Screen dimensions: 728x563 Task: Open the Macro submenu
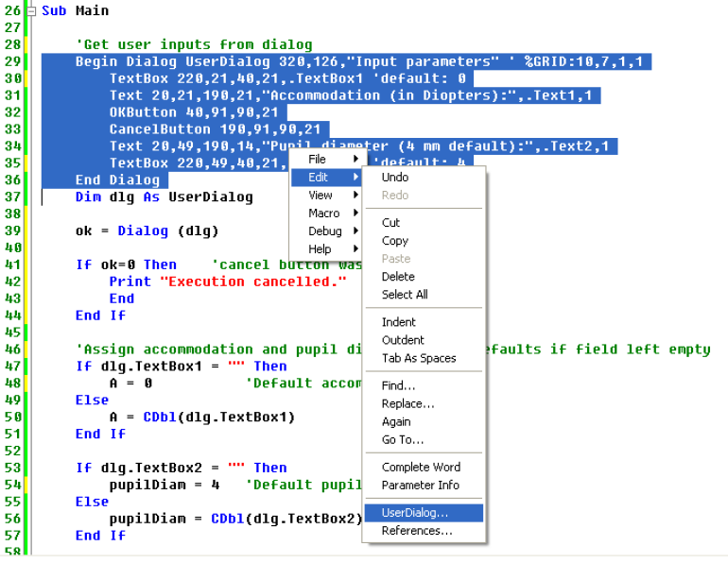coord(325,213)
